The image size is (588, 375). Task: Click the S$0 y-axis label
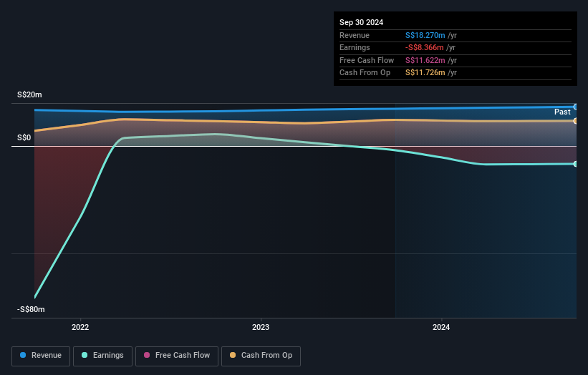24,137
